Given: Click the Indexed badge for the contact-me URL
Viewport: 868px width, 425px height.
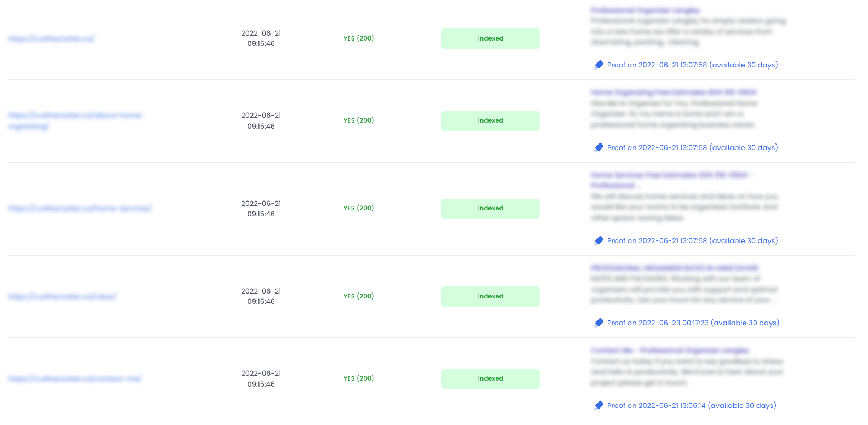Looking at the screenshot, I should pos(491,379).
